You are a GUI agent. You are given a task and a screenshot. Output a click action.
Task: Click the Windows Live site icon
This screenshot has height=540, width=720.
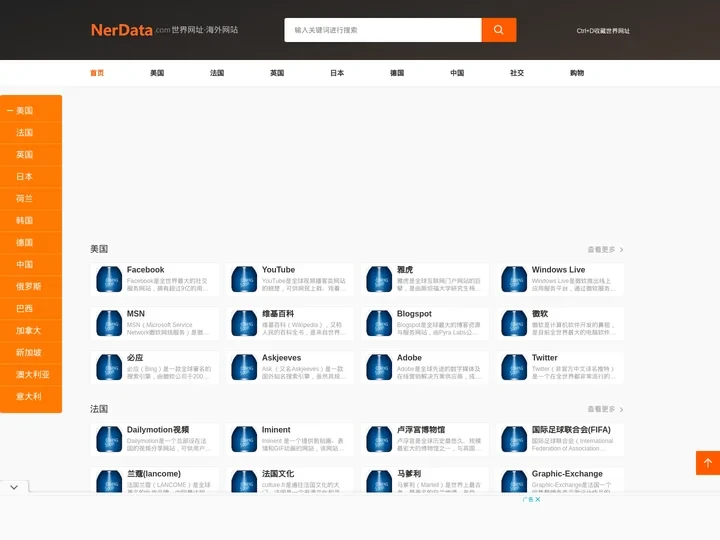514,279
